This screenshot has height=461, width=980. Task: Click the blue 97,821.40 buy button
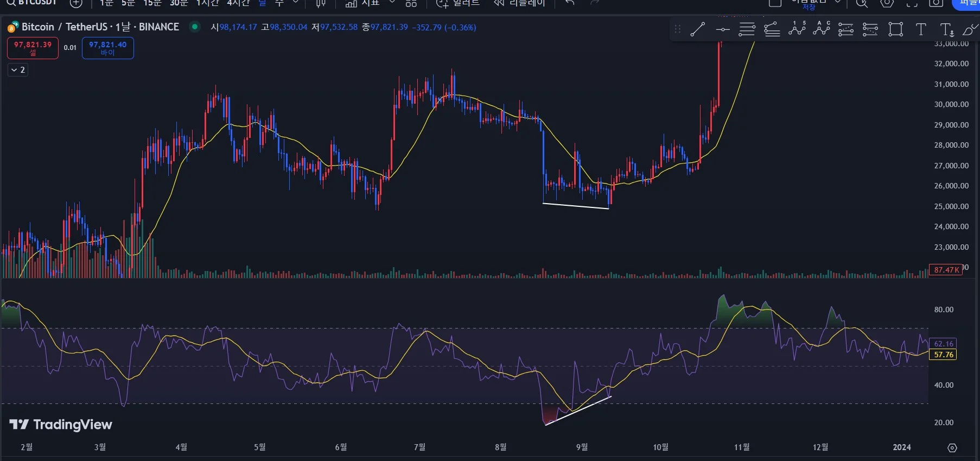[107, 48]
